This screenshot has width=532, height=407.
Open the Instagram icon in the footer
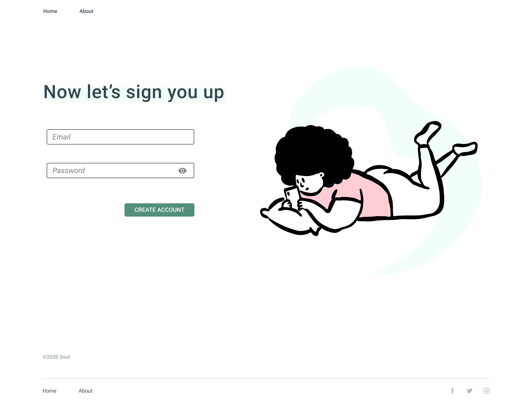click(x=487, y=391)
